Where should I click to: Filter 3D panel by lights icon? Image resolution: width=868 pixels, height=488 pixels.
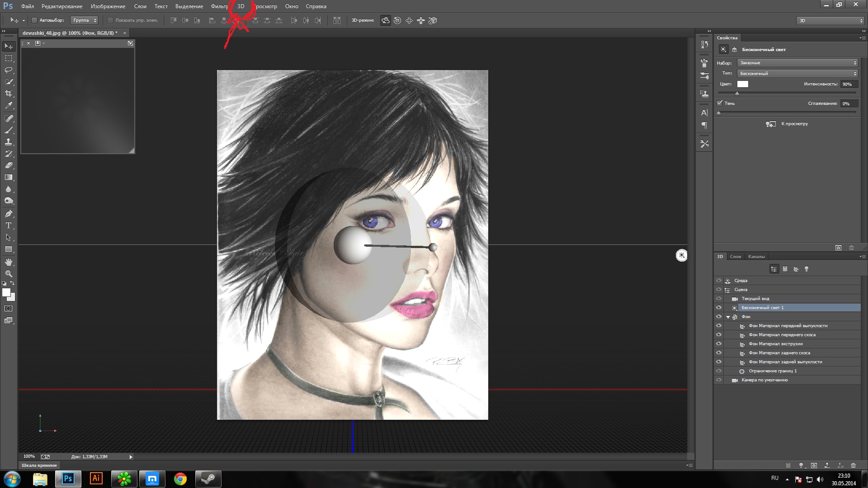[807, 269]
